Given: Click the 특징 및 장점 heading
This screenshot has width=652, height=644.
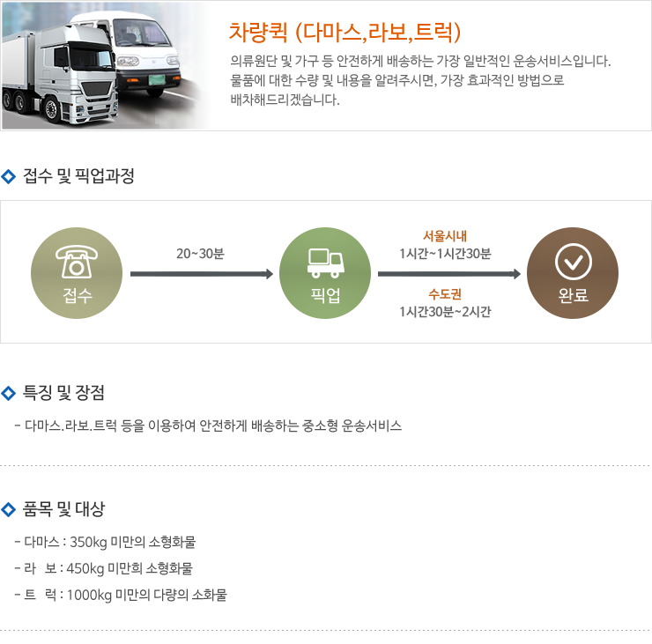Looking at the screenshot, I should click(63, 392).
